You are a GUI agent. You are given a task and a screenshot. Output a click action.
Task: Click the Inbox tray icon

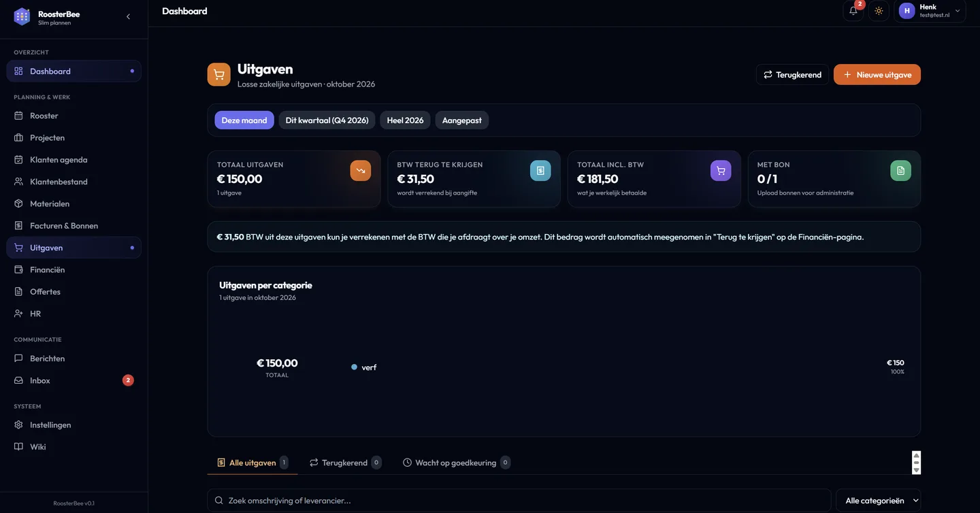[18, 380]
